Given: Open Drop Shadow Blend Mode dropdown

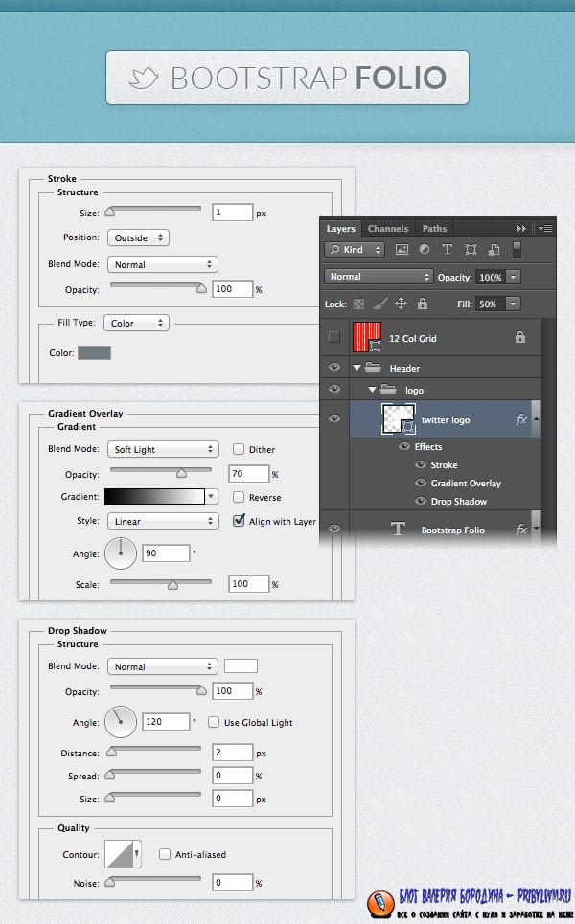Looking at the screenshot, I should pyautogui.click(x=163, y=666).
